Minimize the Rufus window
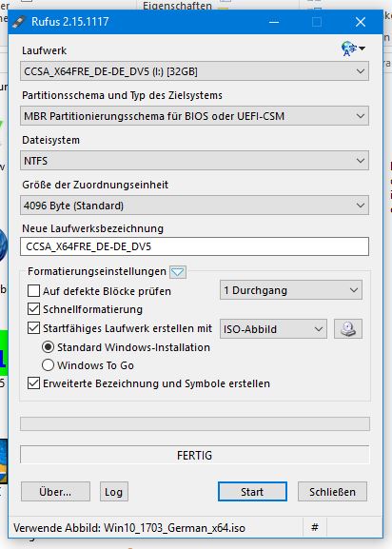392x549 pixels. coord(274,22)
